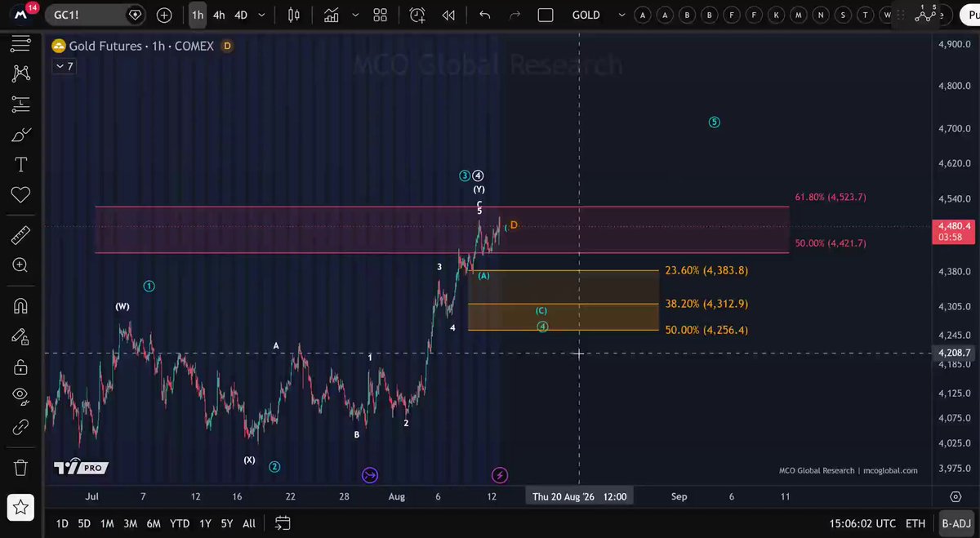Toggle lock all drawings padlock icon
The image size is (980, 538).
20,367
